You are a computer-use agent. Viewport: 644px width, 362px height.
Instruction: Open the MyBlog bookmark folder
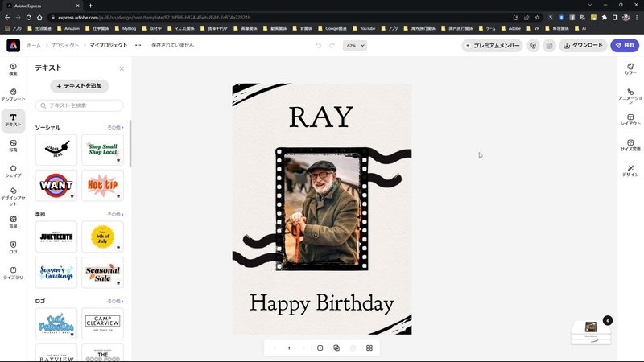pos(126,28)
